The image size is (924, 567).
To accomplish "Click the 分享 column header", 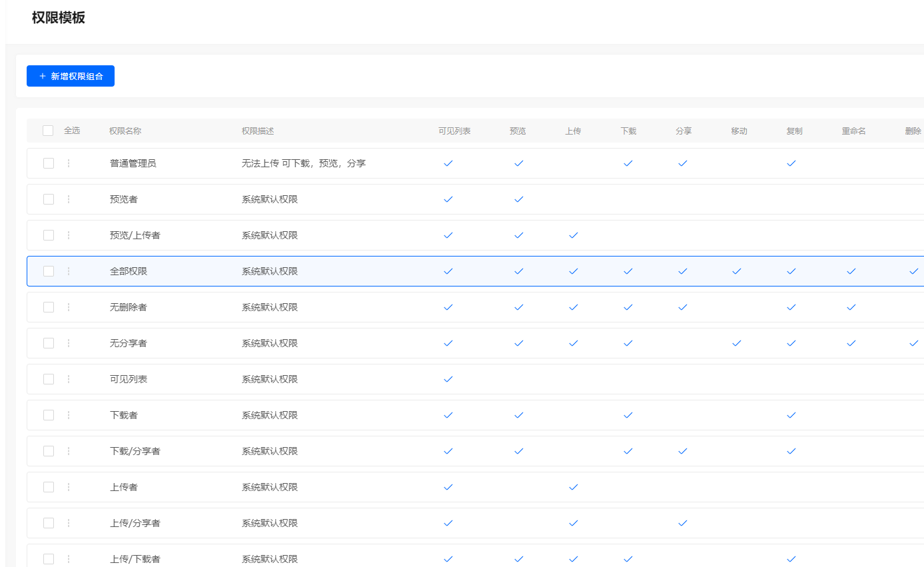I will (684, 131).
